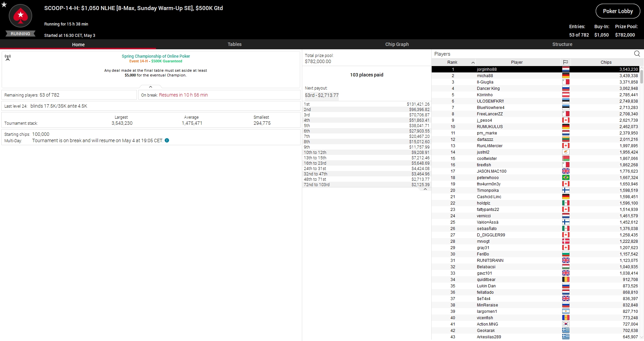Go to the Structure tab
This screenshot has width=644, height=341.
(x=562, y=44)
